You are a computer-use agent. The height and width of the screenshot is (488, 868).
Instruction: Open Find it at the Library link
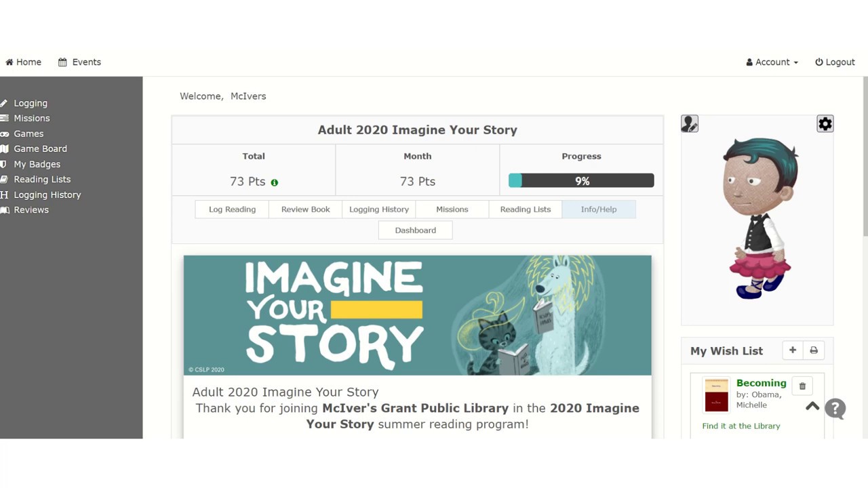click(x=741, y=426)
